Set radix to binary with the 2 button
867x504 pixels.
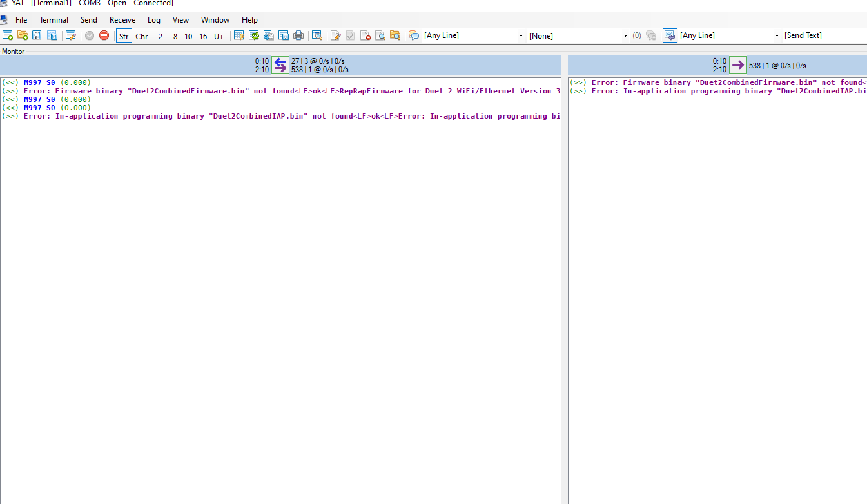point(161,36)
